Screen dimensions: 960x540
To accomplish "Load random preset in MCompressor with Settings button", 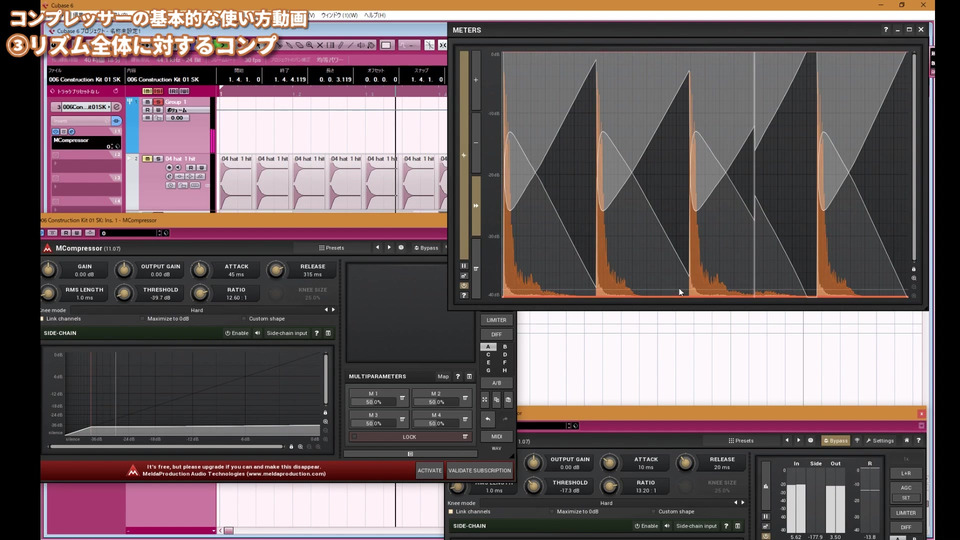I will (811, 440).
